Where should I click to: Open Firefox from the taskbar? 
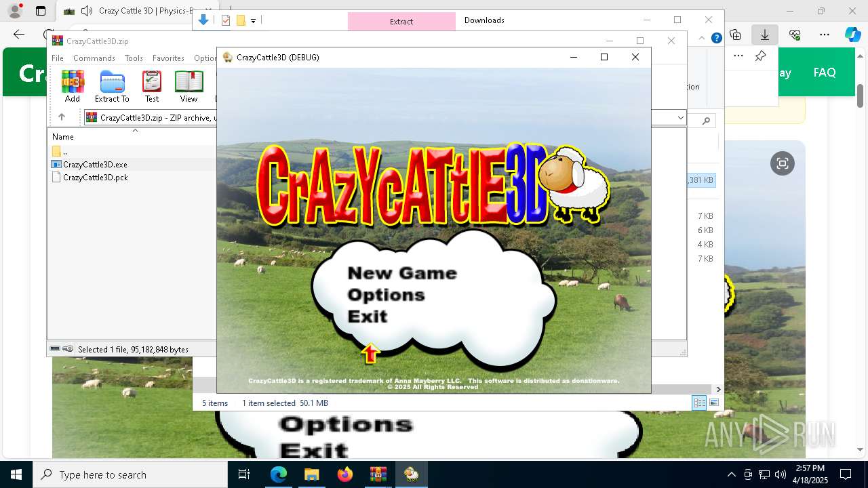345,474
